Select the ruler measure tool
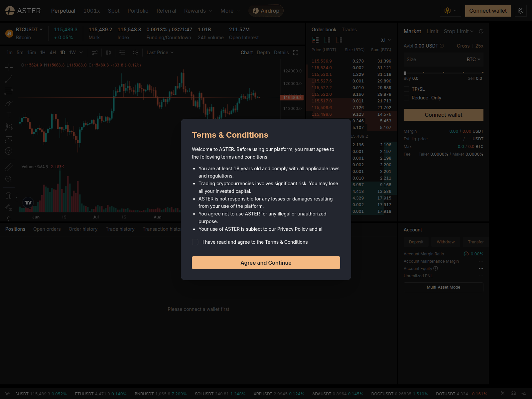The width and height of the screenshot is (532, 399). (x=9, y=167)
